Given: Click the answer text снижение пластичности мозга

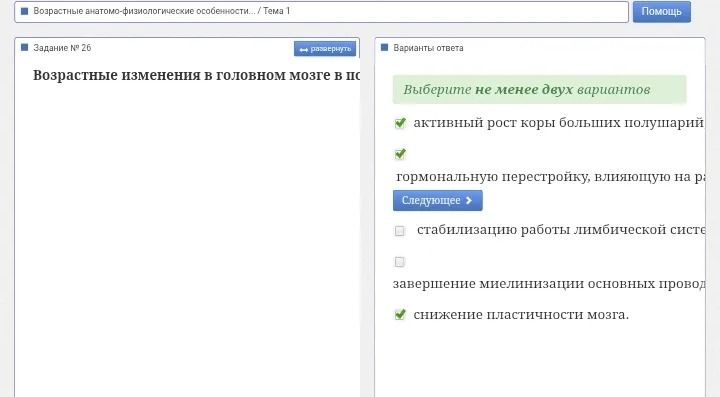Looking at the screenshot, I should pyautogui.click(x=521, y=315).
